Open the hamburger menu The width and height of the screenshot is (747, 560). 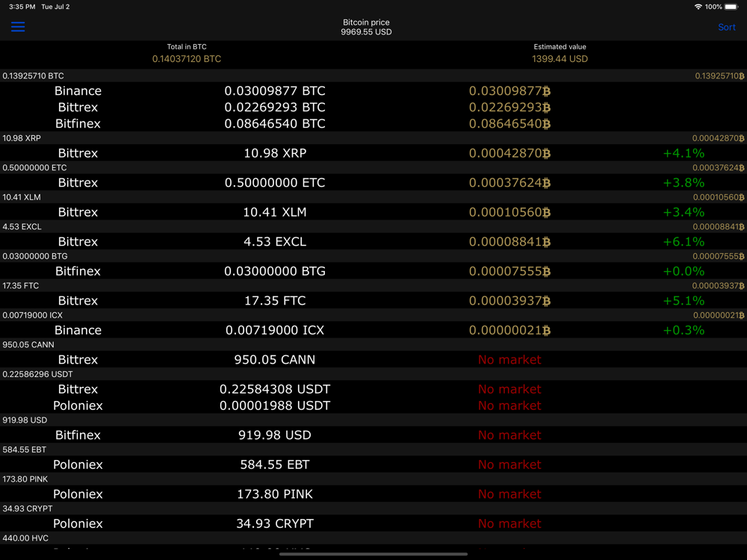coord(18,27)
